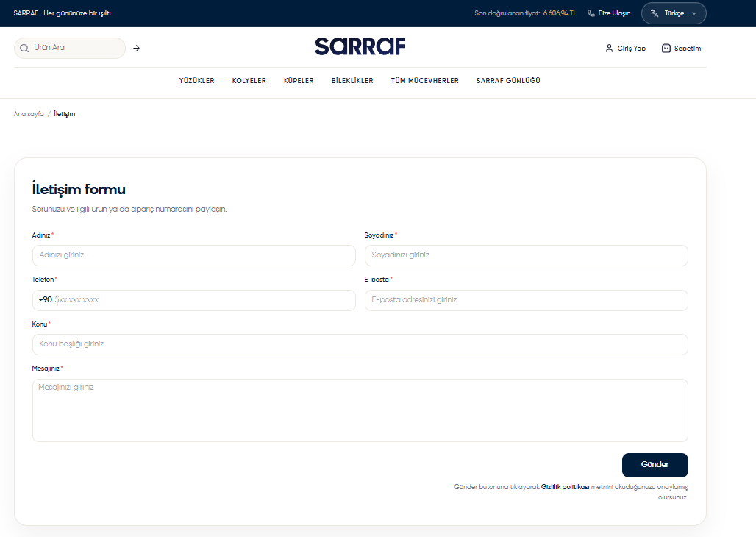Focus the E-posta input field
The width and height of the screenshot is (756, 537).
[x=526, y=300]
